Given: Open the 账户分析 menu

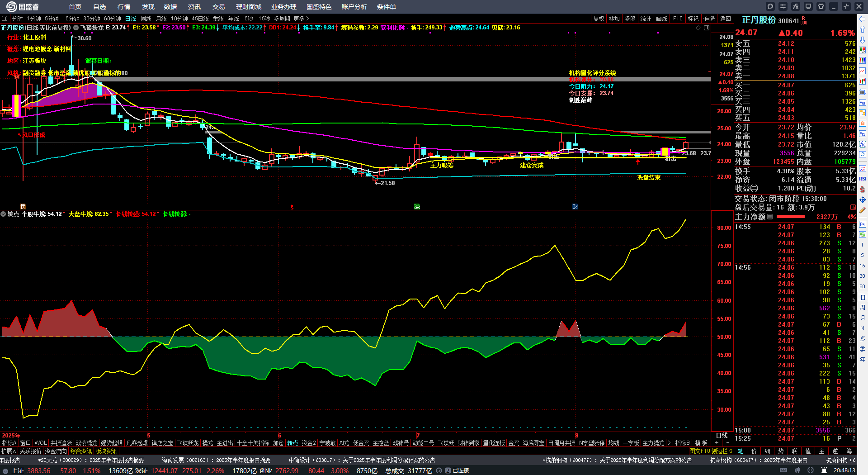Looking at the screenshot, I should (354, 7).
